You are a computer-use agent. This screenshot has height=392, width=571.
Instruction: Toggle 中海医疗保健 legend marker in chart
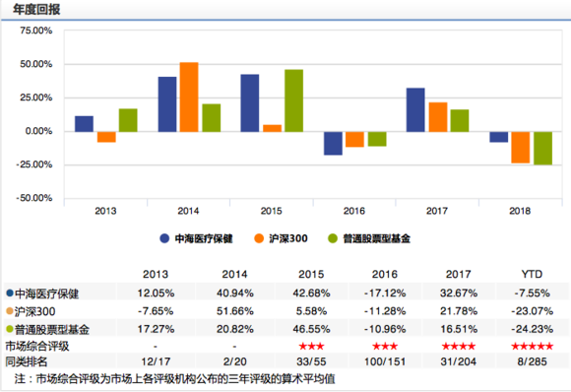[164, 238]
